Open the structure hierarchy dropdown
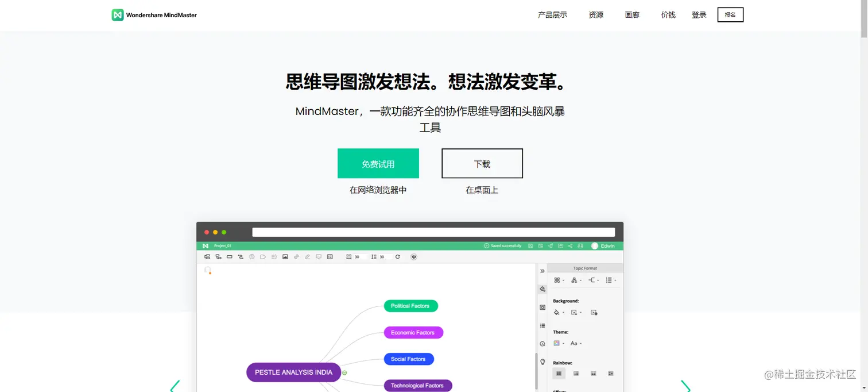 (x=576, y=280)
